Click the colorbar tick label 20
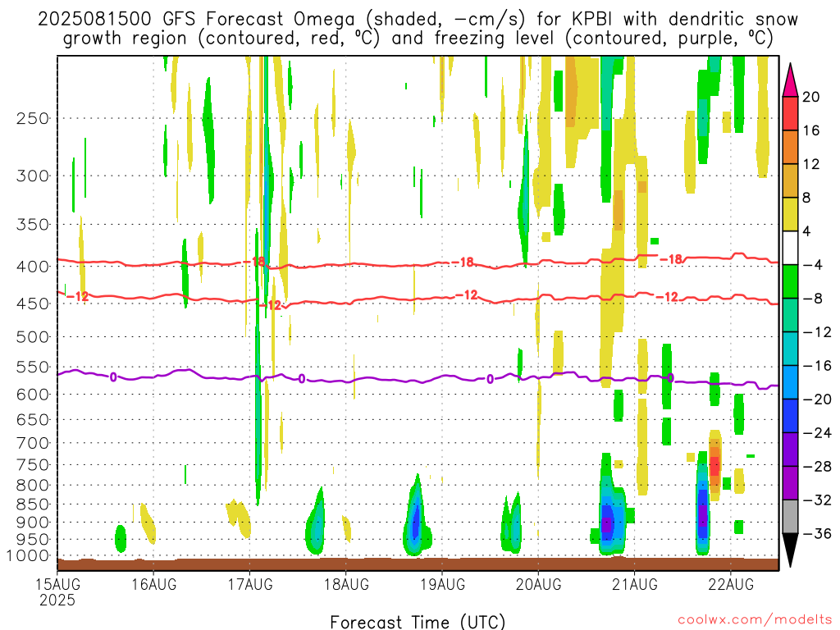 point(811,97)
